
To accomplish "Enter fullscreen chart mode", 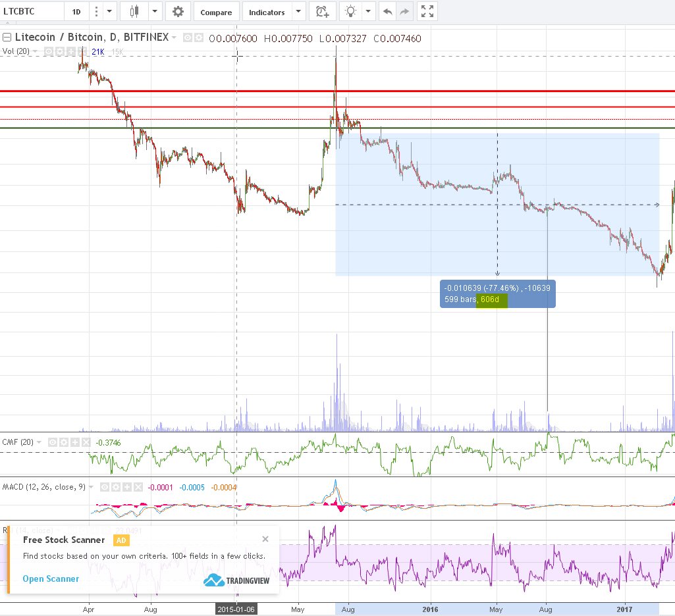I will [x=427, y=12].
